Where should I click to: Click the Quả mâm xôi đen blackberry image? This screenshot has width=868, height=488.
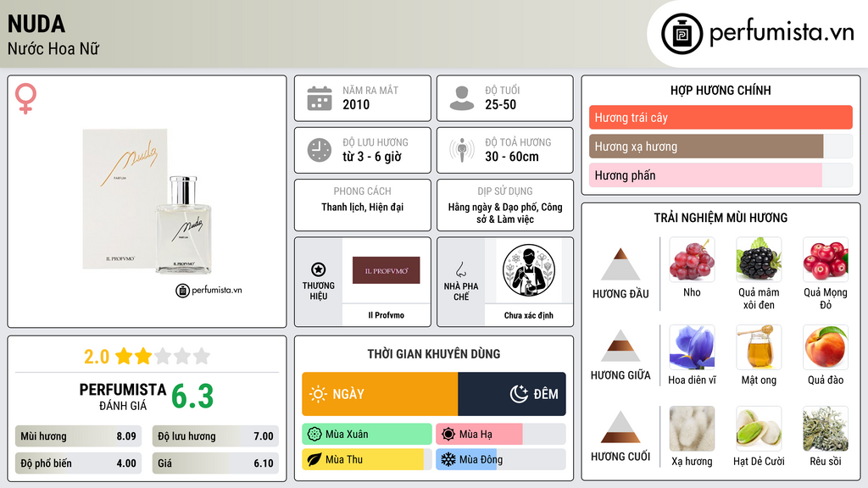click(759, 259)
